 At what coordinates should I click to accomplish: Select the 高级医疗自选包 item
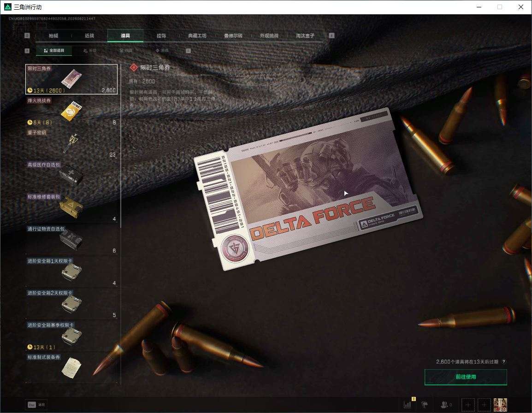[x=71, y=176]
